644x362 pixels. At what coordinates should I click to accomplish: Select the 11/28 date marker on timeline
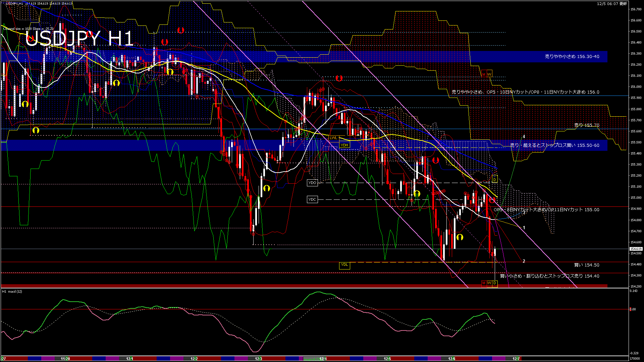pyautogui.click(x=65, y=359)
